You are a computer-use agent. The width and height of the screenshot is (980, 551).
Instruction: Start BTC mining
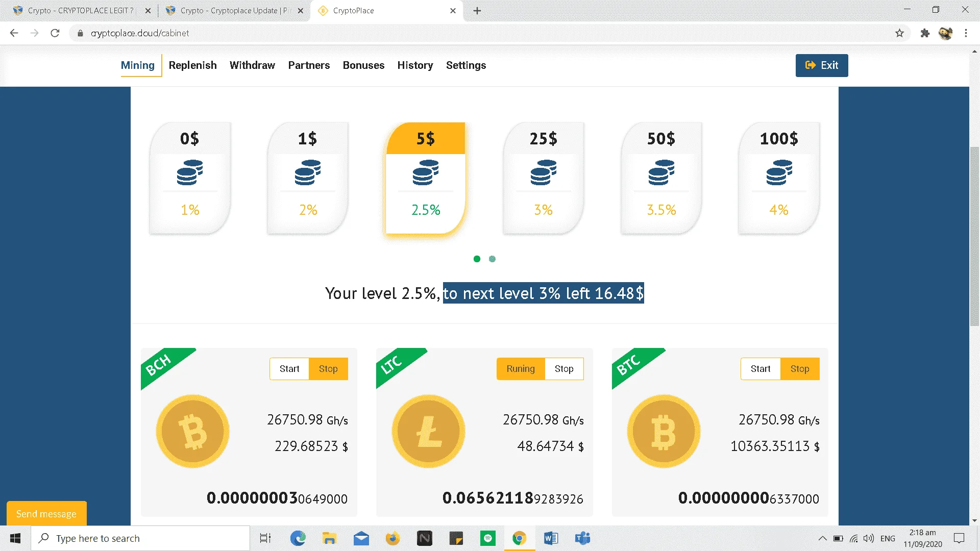[761, 368]
